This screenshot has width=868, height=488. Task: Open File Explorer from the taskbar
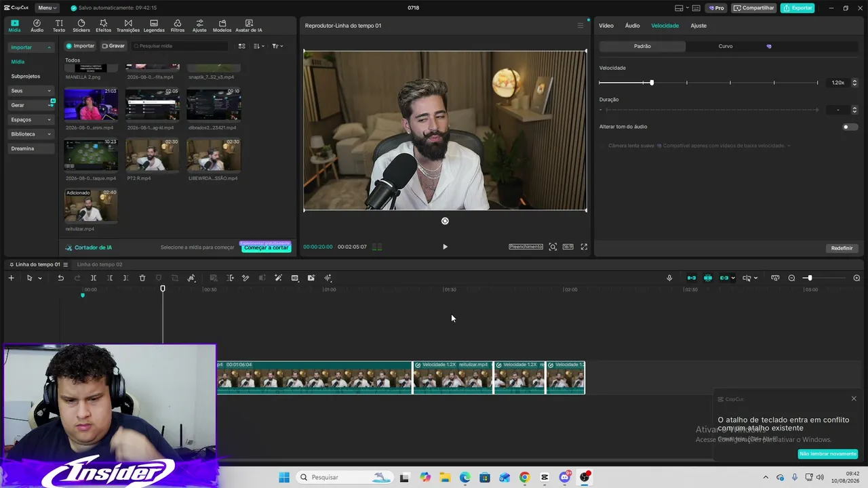click(x=445, y=477)
